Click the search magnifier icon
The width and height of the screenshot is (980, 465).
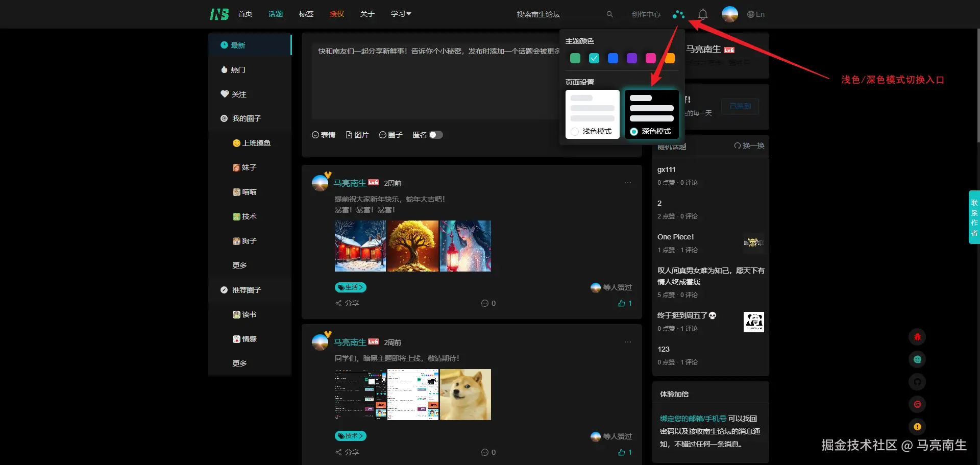click(609, 14)
